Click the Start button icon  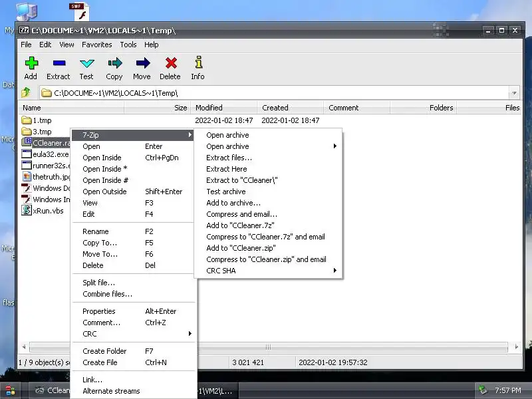(x=10, y=391)
